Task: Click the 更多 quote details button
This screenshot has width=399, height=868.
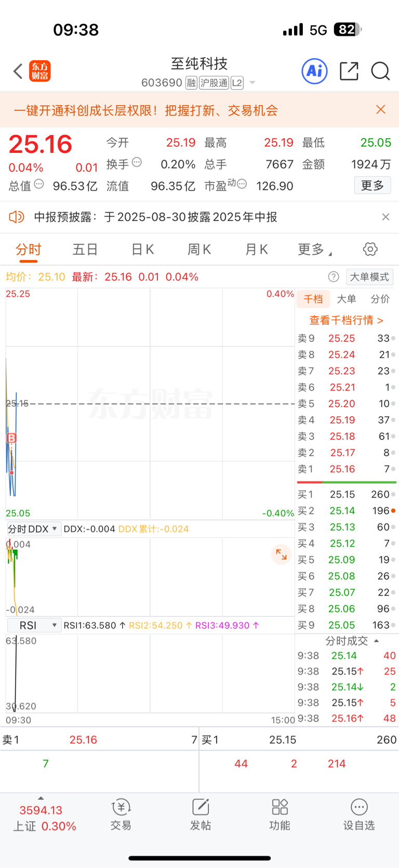Action: (373, 185)
